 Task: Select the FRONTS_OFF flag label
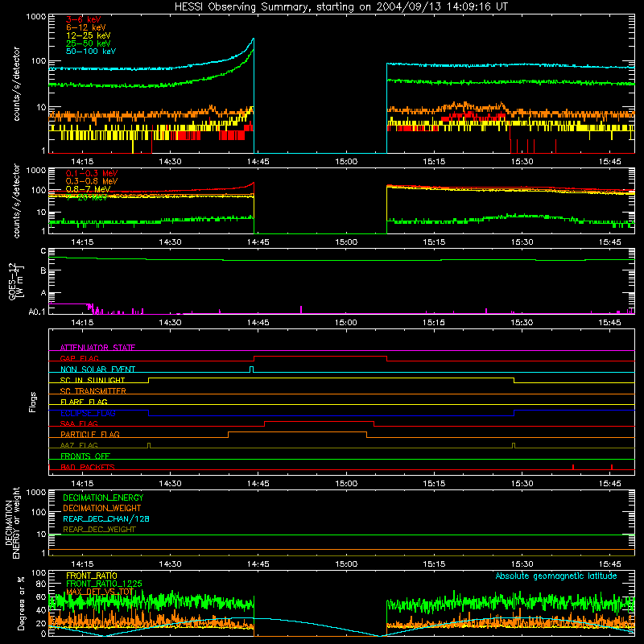pos(85,456)
